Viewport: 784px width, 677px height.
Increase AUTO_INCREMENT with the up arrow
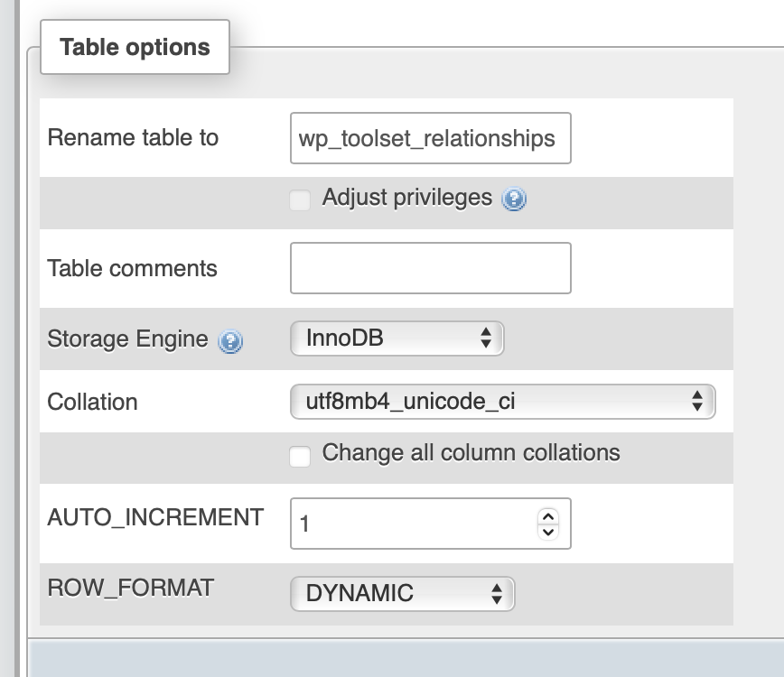[x=547, y=516]
